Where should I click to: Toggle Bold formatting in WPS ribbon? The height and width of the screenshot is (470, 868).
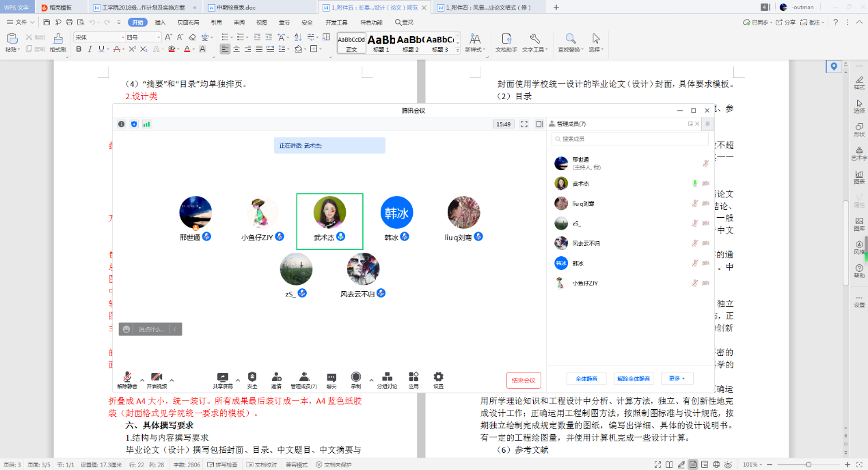pos(79,49)
